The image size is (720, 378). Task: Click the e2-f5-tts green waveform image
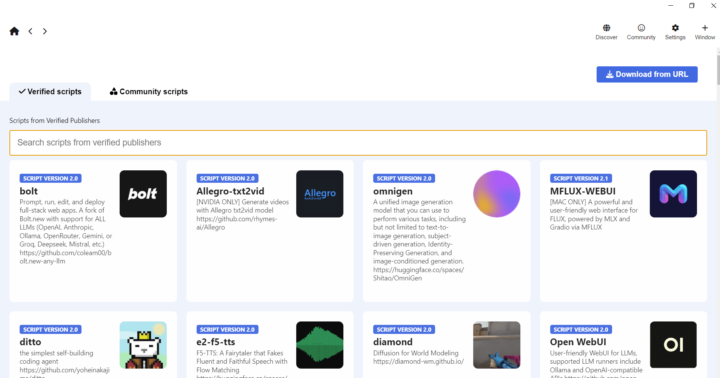point(320,345)
